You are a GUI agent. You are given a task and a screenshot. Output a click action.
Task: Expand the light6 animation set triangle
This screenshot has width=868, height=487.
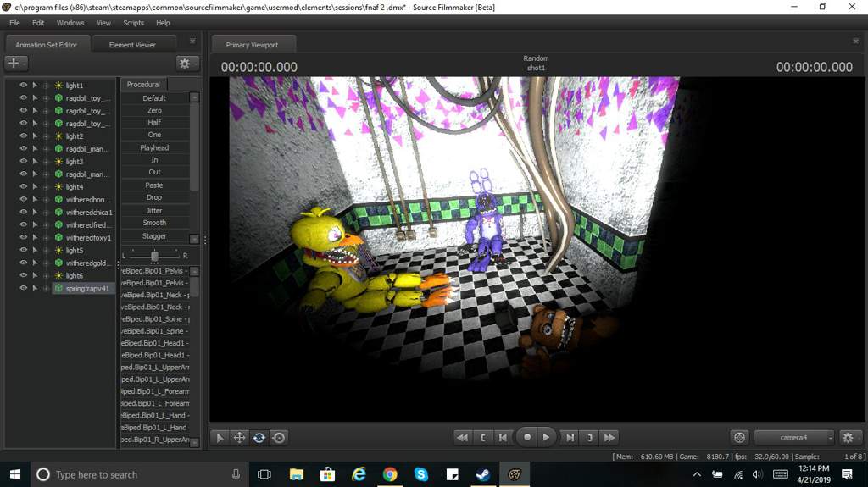pos(35,275)
